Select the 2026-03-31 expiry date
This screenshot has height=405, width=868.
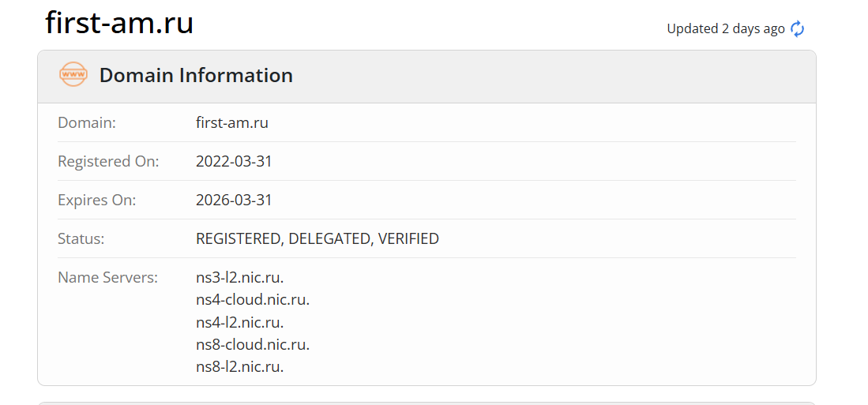point(234,201)
